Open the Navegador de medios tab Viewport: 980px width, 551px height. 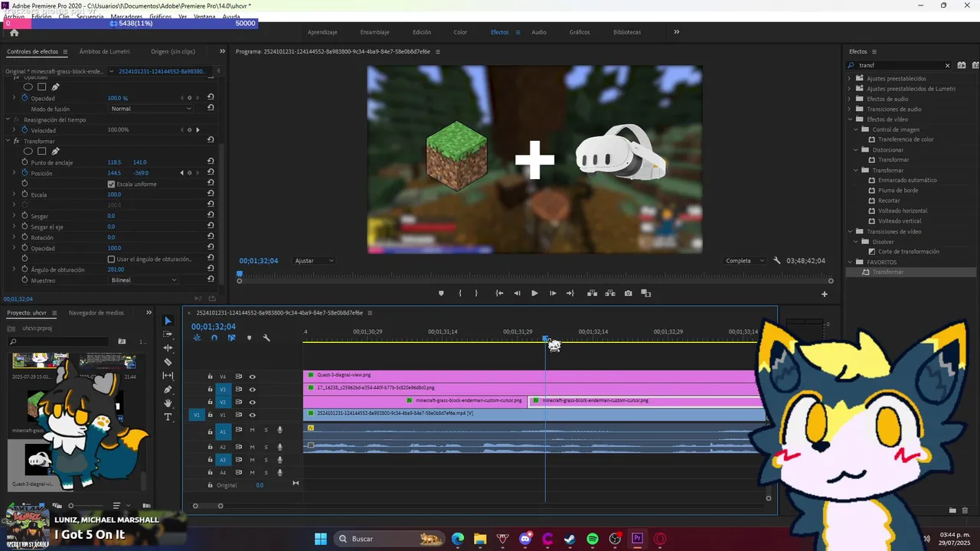[x=96, y=312]
